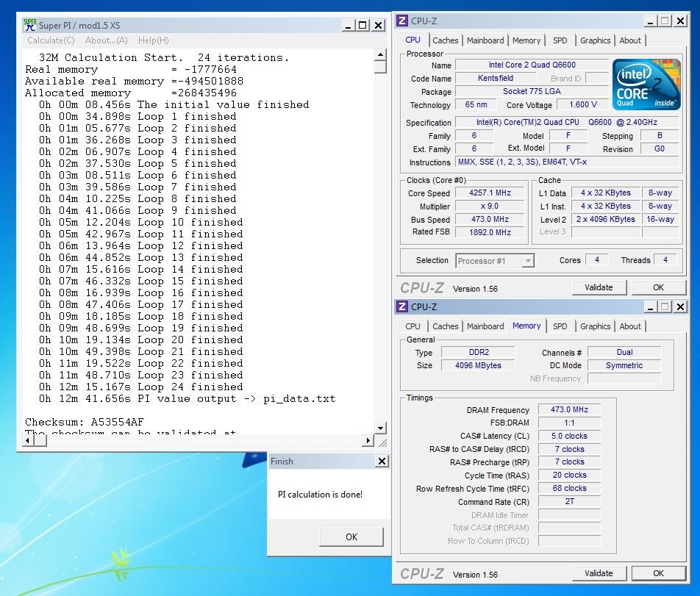Click the CPU-Z icon in upper window title bar
The width and height of the screenshot is (700, 596).
pyautogui.click(x=402, y=21)
